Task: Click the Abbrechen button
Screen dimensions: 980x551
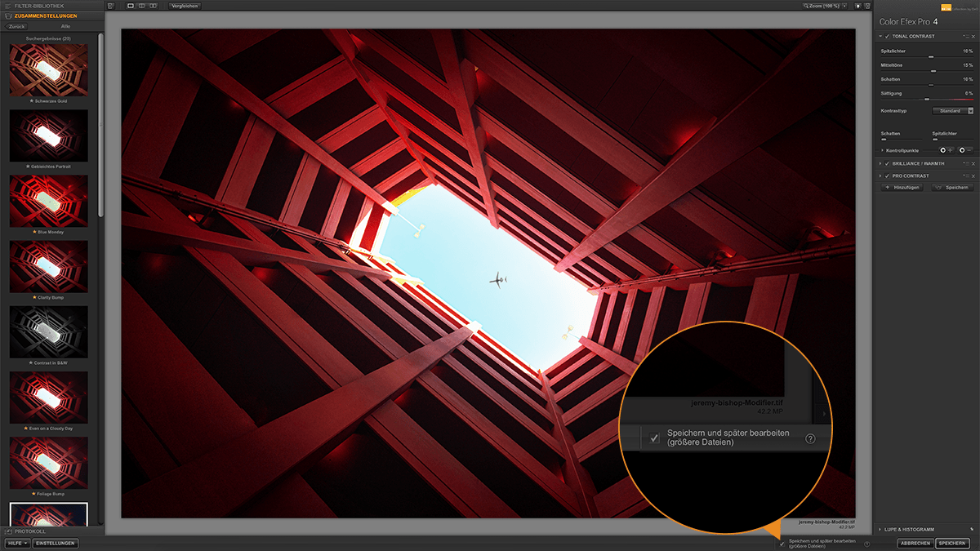Action: pos(914,543)
